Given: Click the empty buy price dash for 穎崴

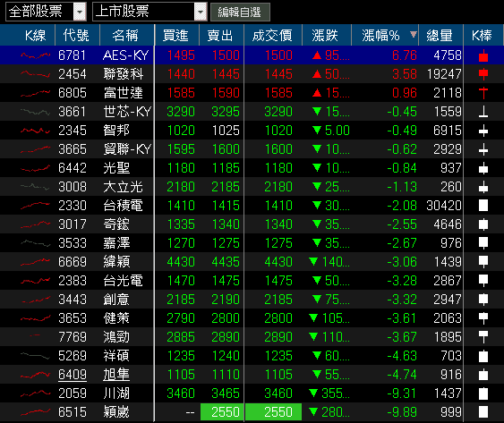Looking at the screenshot, I should coord(191,412).
